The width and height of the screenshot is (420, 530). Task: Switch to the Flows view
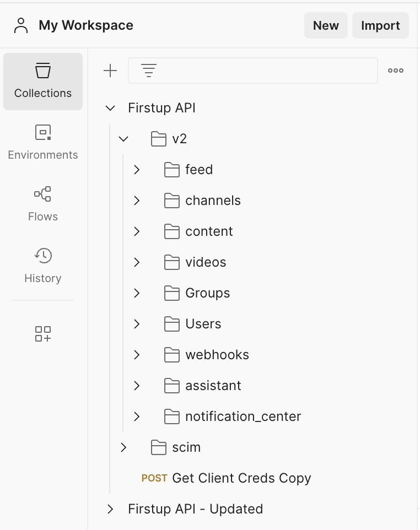(42, 203)
